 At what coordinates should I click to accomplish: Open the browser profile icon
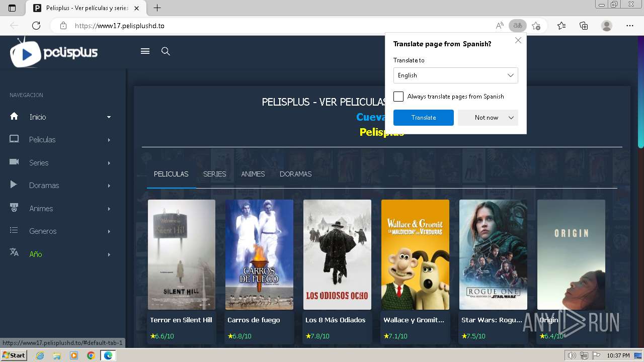click(607, 26)
